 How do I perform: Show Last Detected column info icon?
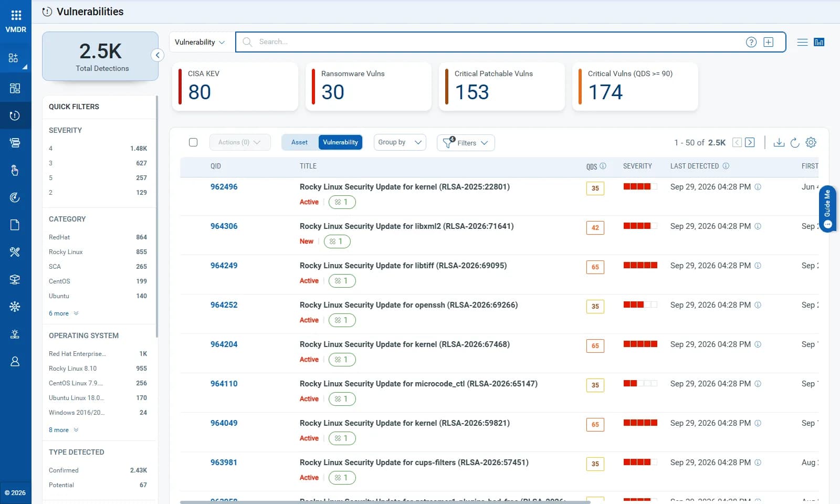[x=726, y=166]
